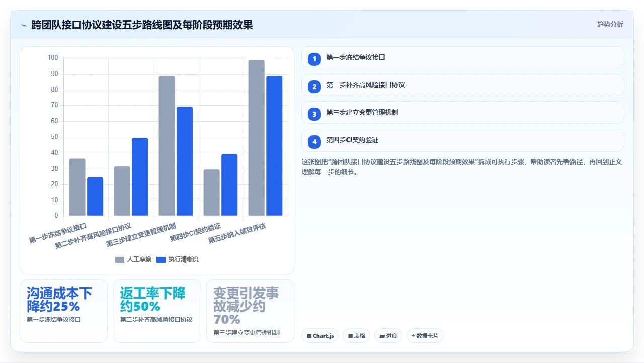Click the 趋势分析 label in the header
Image resolution: width=644 pixels, height=363 pixels.
[x=610, y=24]
